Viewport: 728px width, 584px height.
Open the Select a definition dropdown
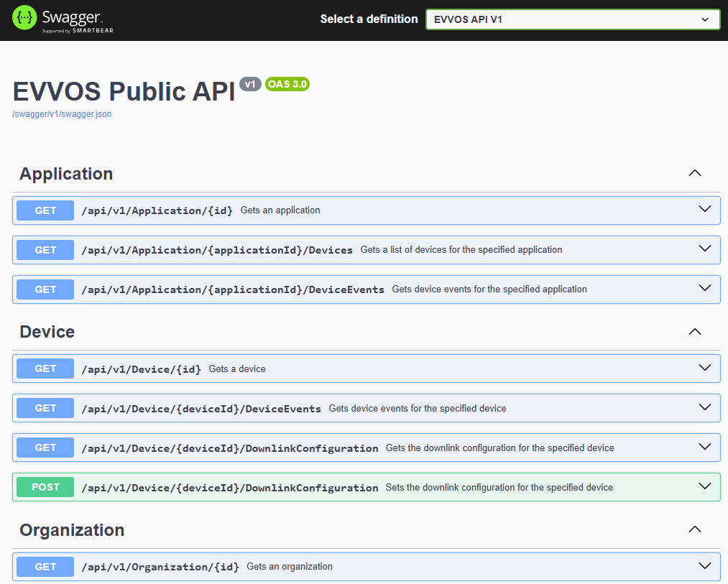[573, 19]
